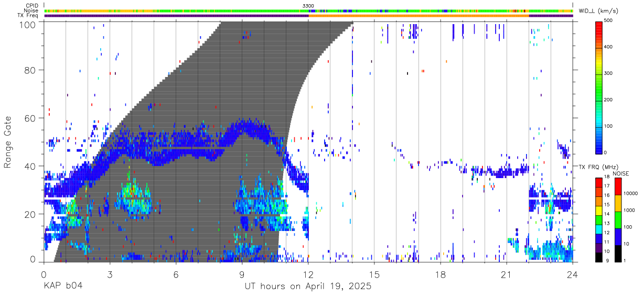Click the UT hour 21 tick label
This screenshot has width=644, height=297.
tap(507, 274)
